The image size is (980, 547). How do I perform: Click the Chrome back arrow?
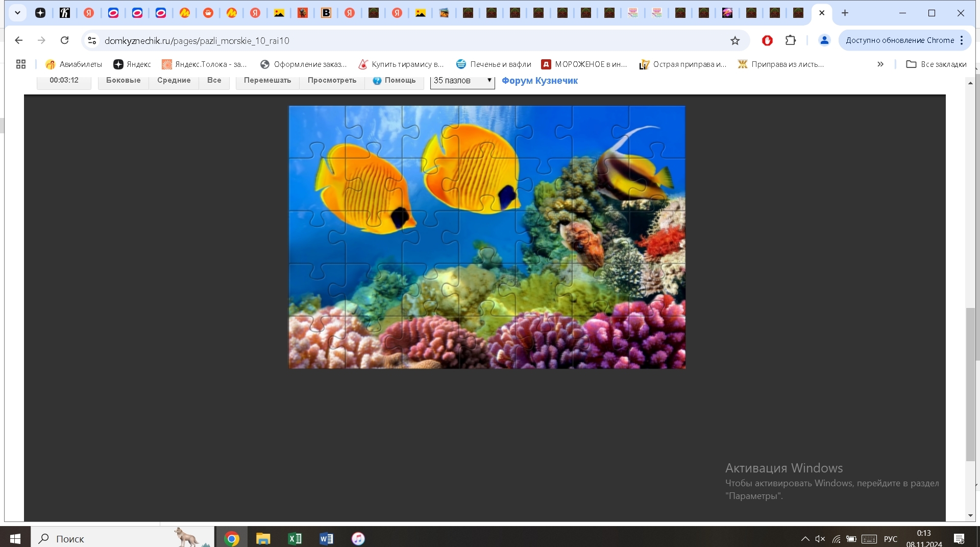pyautogui.click(x=19, y=40)
